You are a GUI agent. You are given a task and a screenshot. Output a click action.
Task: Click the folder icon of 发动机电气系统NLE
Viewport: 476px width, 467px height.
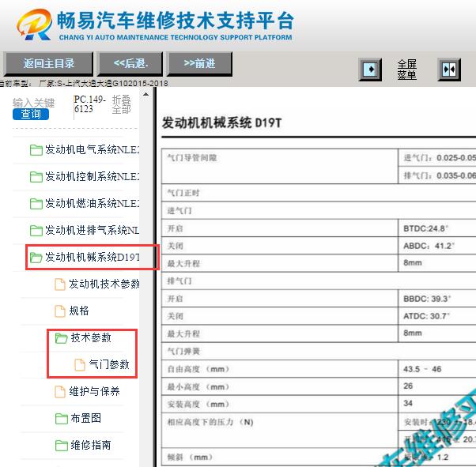point(36,150)
